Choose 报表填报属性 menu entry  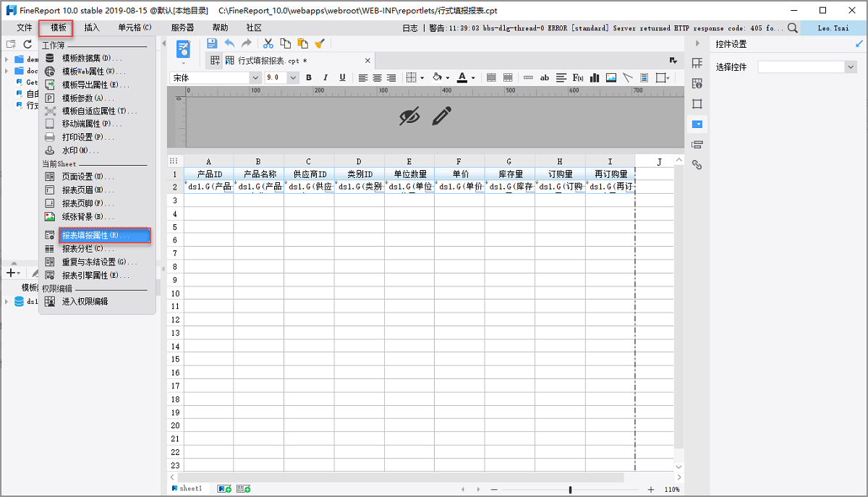104,235
